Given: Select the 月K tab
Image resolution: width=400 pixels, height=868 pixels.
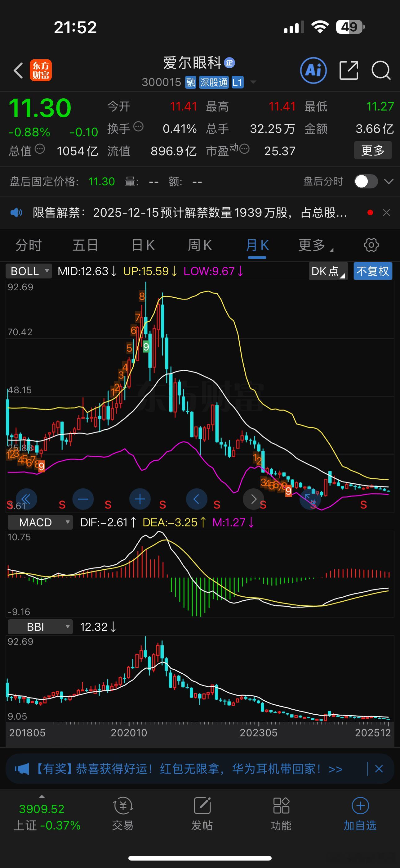Looking at the screenshot, I should click(257, 245).
